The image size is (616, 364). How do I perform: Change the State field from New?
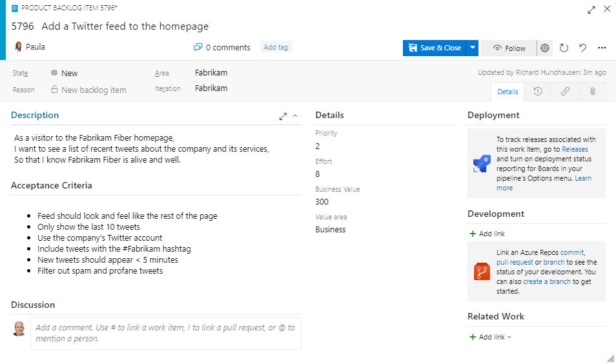69,74
